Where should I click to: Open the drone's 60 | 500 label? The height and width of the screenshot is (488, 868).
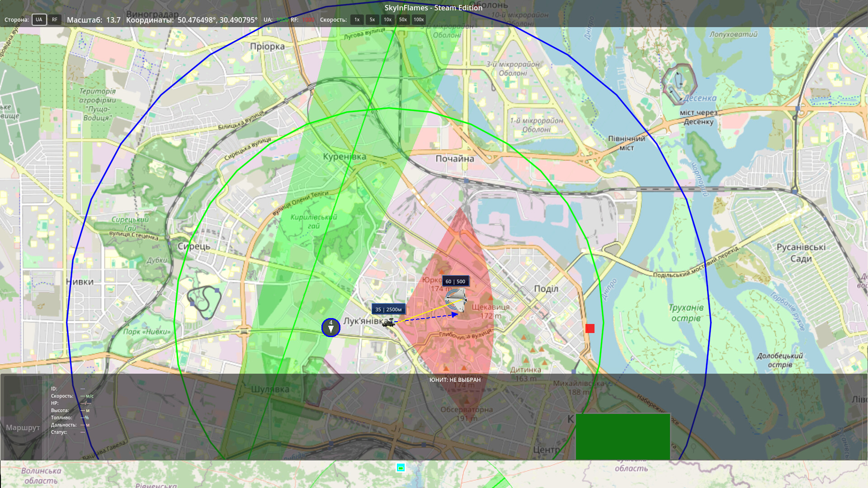click(455, 282)
